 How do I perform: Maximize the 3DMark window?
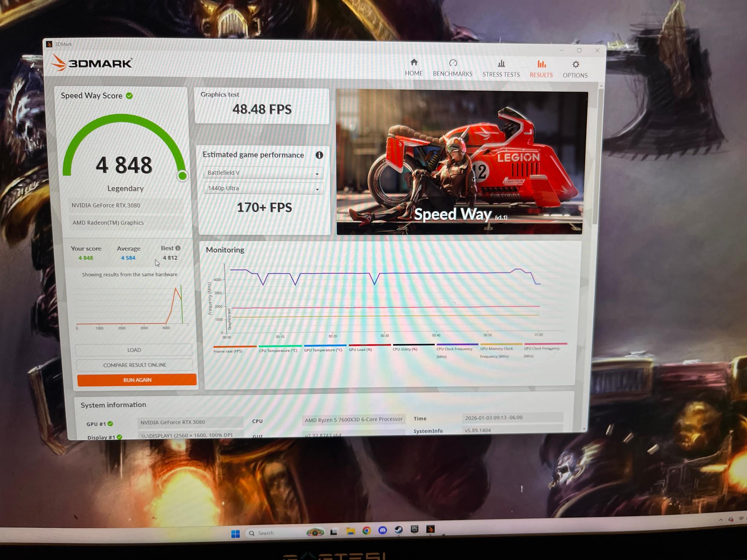[x=579, y=50]
